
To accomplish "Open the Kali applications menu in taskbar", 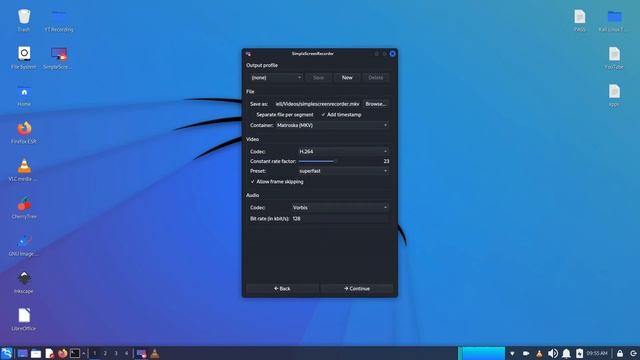I will 7,353.
